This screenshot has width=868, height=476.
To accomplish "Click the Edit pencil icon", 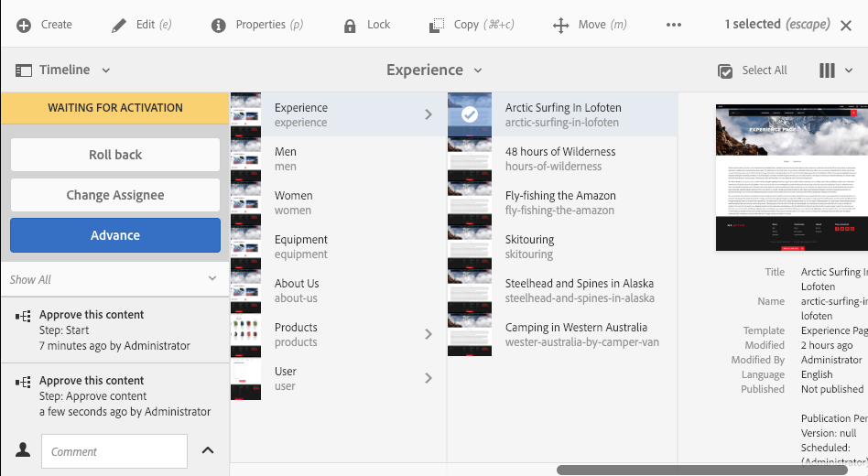I will click(119, 26).
